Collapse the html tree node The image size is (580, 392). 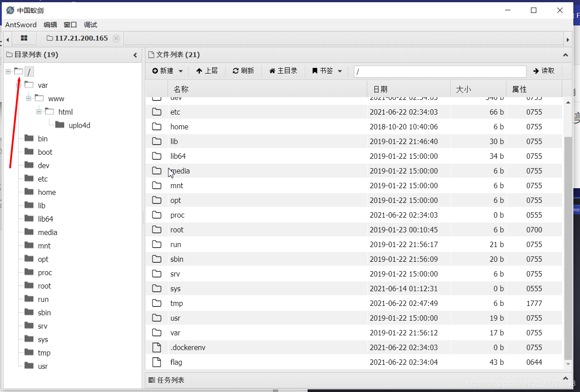[39, 111]
